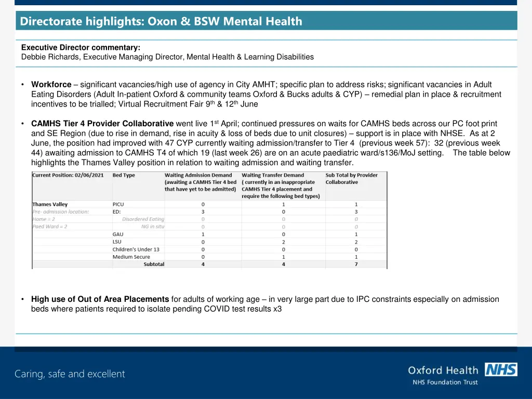Click the 'Medium Secure' cell

click(131, 257)
